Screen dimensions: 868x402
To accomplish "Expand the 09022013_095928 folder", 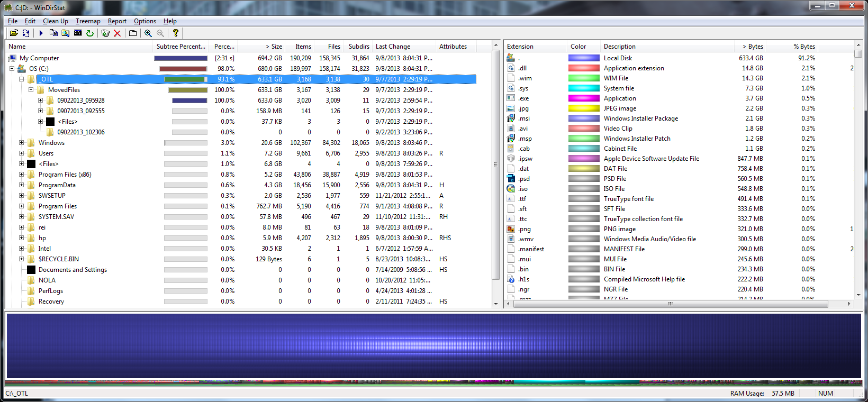I will tap(40, 100).
